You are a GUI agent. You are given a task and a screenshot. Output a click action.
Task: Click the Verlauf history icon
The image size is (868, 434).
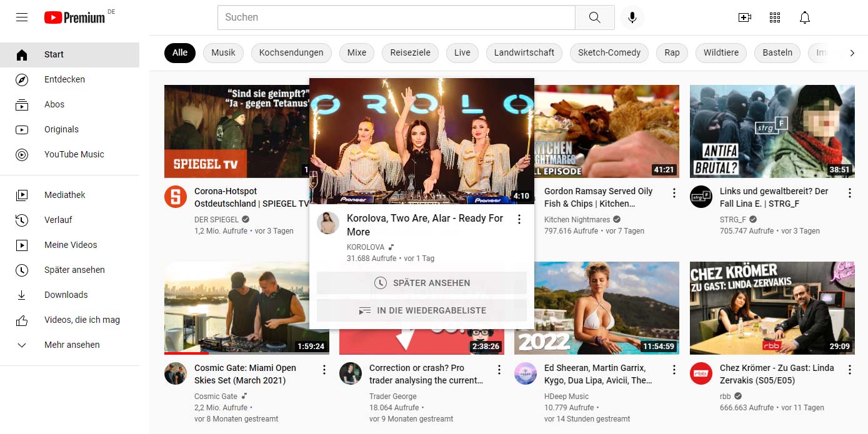coord(22,220)
